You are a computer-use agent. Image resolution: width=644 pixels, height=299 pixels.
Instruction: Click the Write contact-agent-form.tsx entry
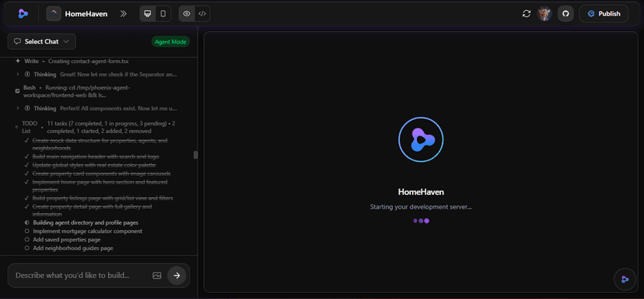pos(72,61)
